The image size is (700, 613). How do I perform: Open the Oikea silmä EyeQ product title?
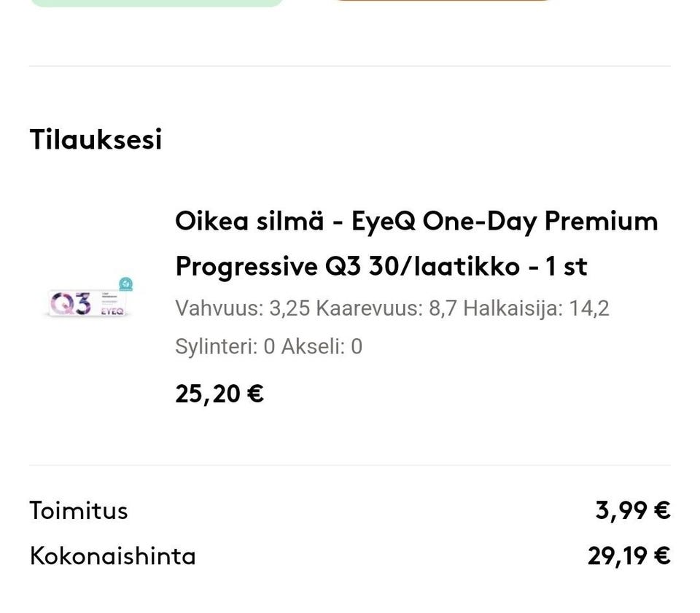416,221
